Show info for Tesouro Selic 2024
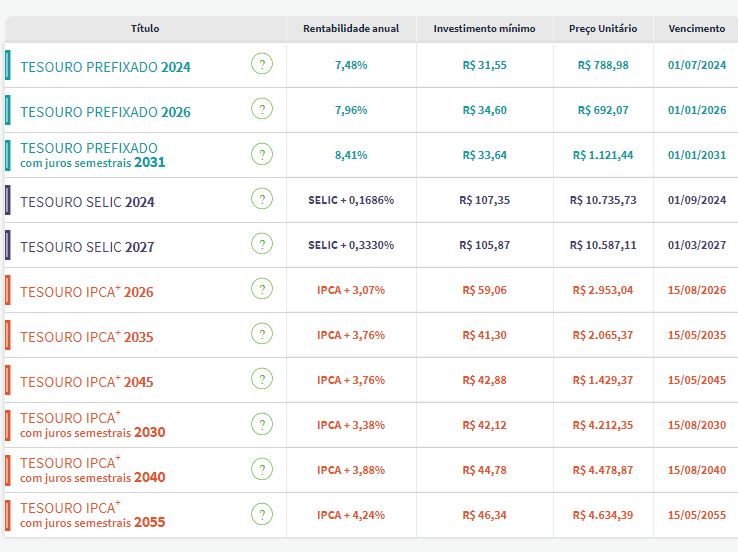Viewport: 738px width, 552px height. coord(262,200)
